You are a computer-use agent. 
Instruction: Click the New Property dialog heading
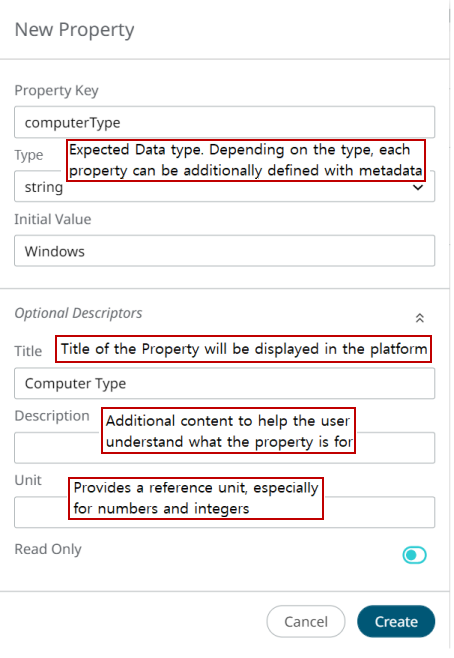[75, 30]
